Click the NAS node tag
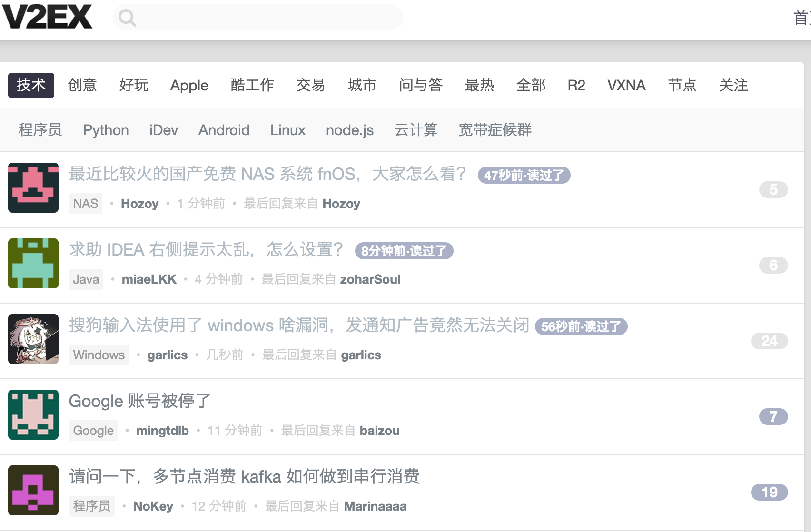 86,204
